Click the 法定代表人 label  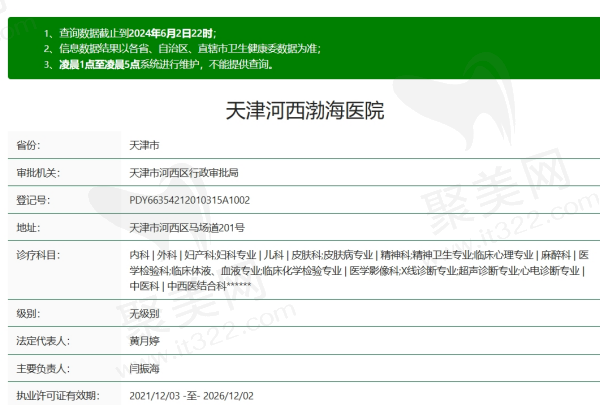click(x=43, y=341)
